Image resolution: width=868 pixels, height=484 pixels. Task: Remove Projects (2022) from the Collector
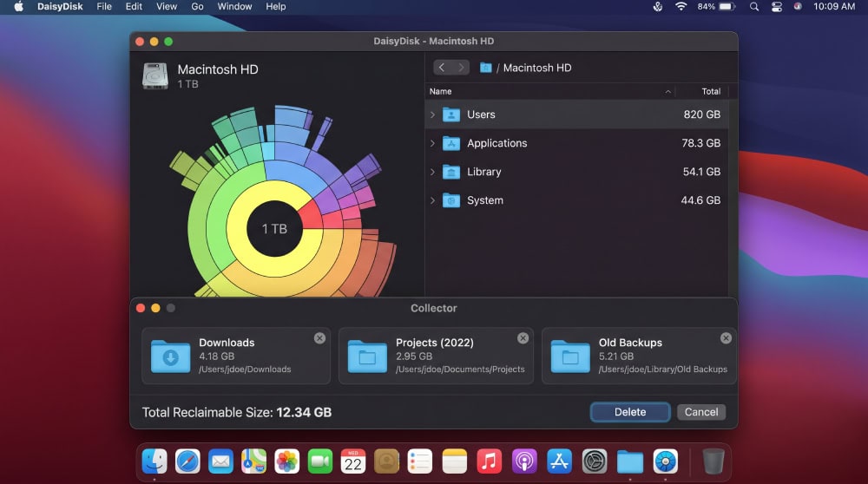pos(523,338)
